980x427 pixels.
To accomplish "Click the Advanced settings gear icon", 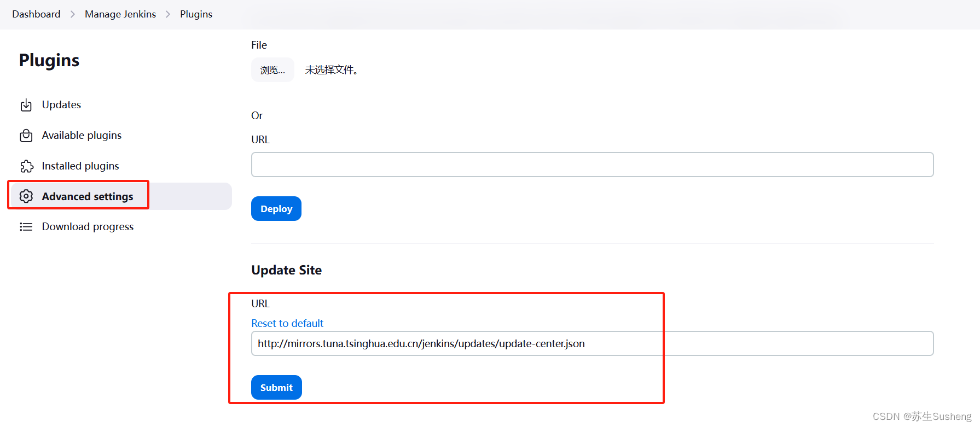I will coord(26,196).
